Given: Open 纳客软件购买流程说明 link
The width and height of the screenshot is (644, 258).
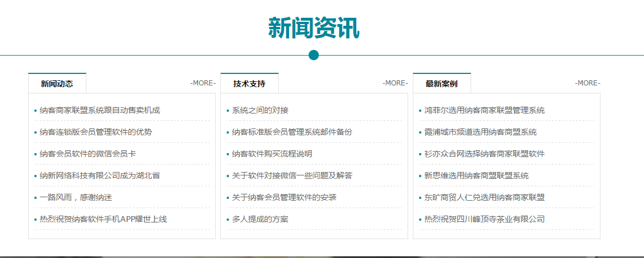Looking at the screenshot, I should click(272, 154).
